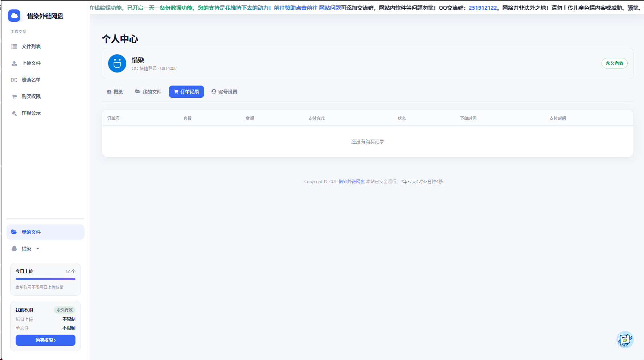Switch to the 概览 tab
The image size is (644, 360).
(x=115, y=92)
